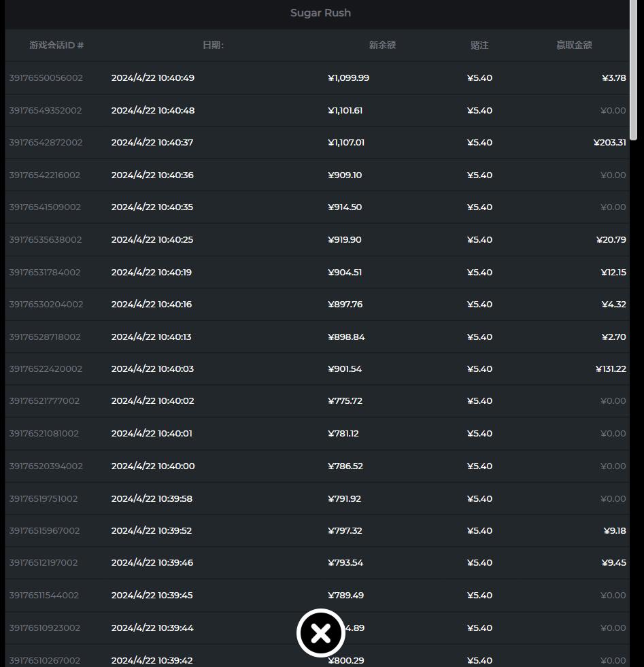This screenshot has width=644, height=667.
Task: Select session ID 39176511544002
Action: [x=44, y=595]
